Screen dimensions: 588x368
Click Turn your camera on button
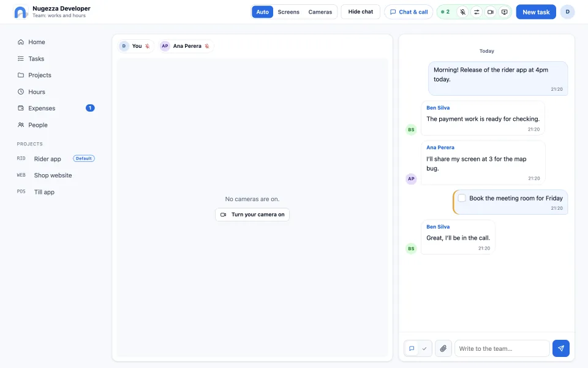click(252, 215)
